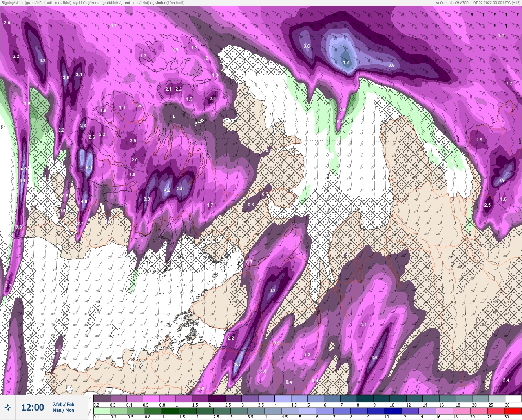
Task: Select the white snow scale swatch above 30
Action: [x=513, y=398]
